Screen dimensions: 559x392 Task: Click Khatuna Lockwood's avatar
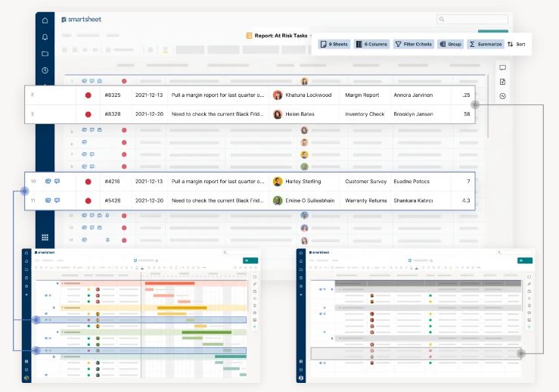(278, 95)
